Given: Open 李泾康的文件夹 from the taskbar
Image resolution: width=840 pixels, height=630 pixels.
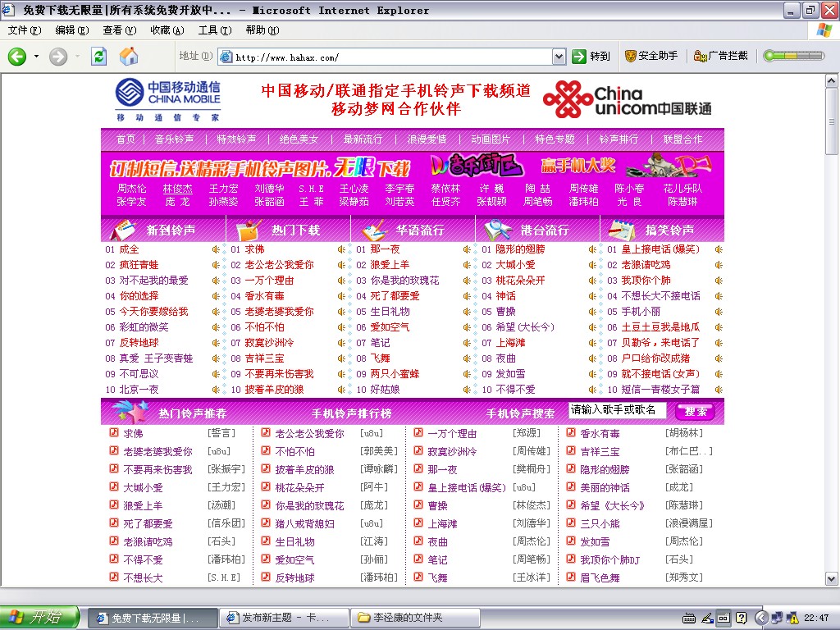Looking at the screenshot, I should [x=414, y=618].
